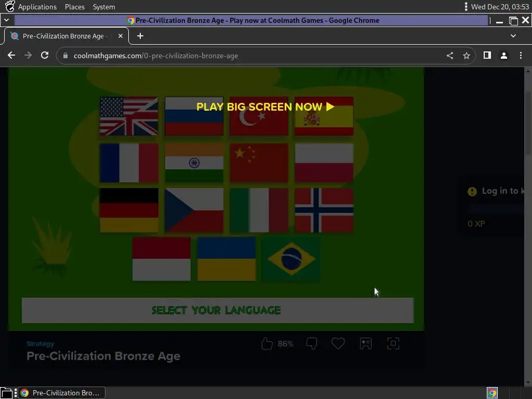Click the 86% like rating text
Screen dimensions: 532x399
click(x=285, y=344)
